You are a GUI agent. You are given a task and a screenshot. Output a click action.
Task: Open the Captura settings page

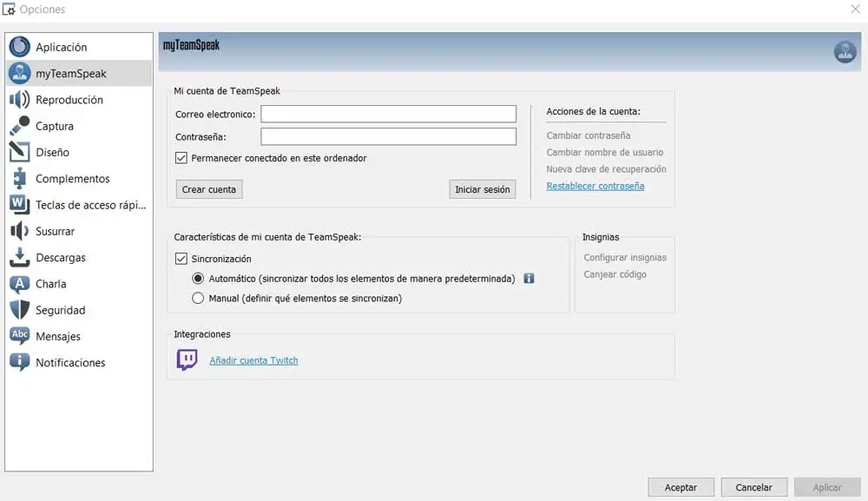[x=79, y=126]
